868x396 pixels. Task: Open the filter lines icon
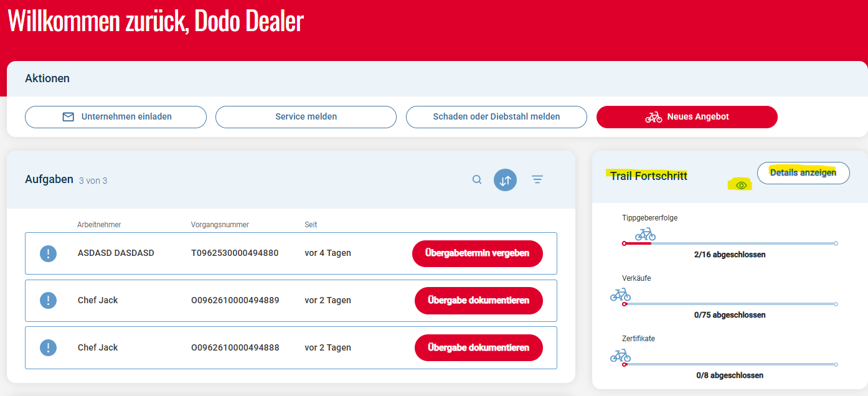click(537, 180)
